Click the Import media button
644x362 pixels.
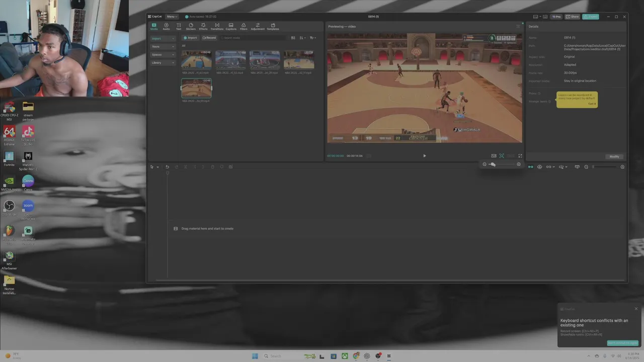point(190,38)
